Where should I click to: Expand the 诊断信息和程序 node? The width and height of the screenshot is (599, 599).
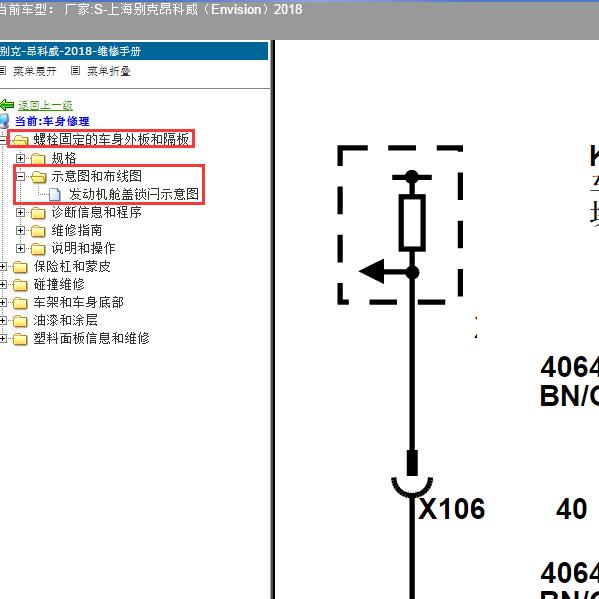point(21,212)
